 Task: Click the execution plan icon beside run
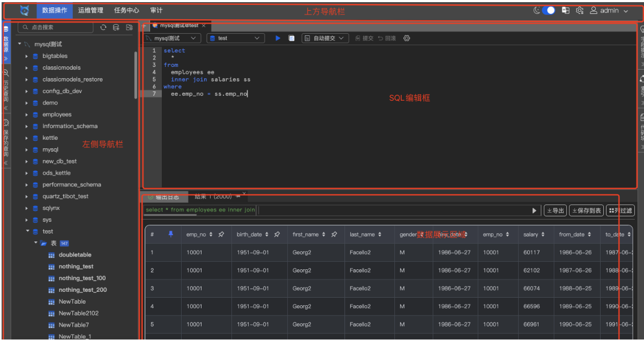[291, 39]
